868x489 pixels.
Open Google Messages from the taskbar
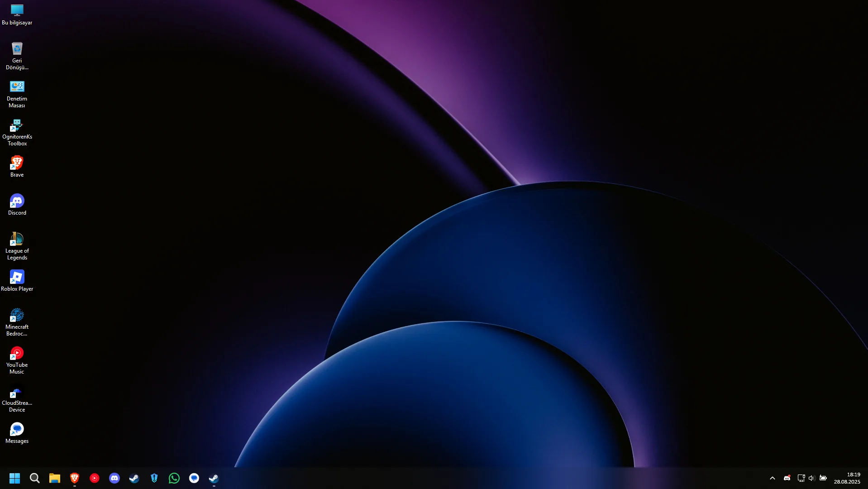pos(194,478)
